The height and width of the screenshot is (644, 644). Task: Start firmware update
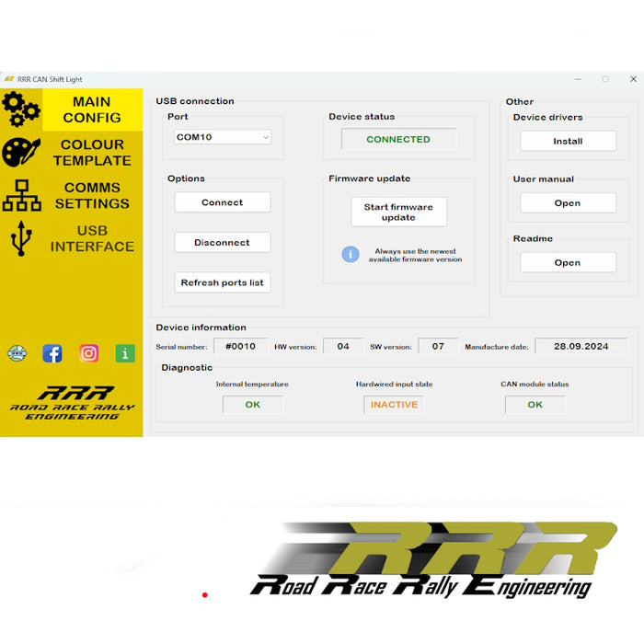(x=398, y=212)
